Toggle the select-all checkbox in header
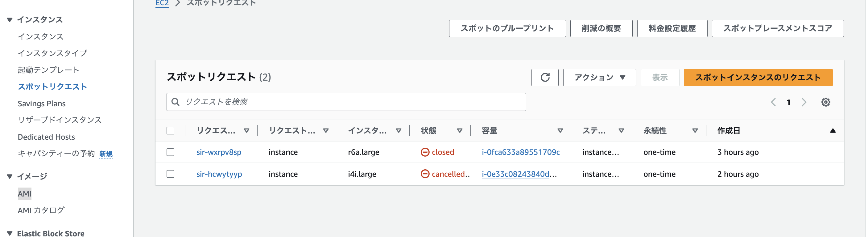Image resolution: width=868 pixels, height=237 pixels. [171, 131]
